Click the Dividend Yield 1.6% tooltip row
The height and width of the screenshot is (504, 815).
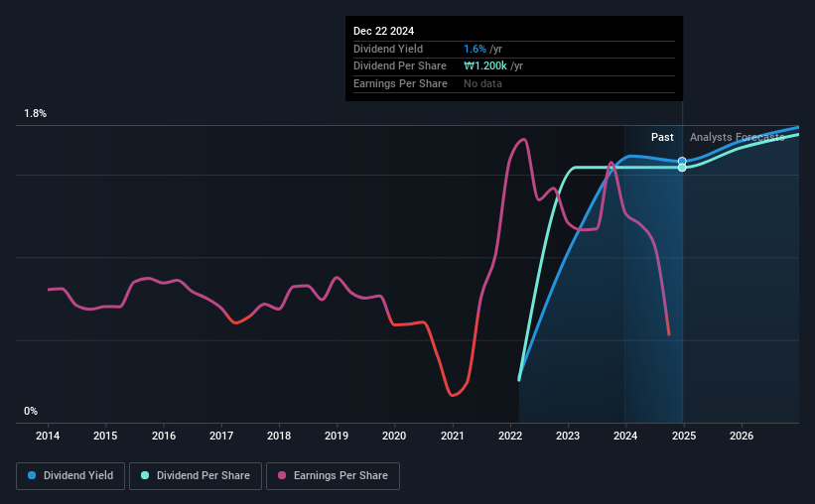pyautogui.click(x=514, y=49)
